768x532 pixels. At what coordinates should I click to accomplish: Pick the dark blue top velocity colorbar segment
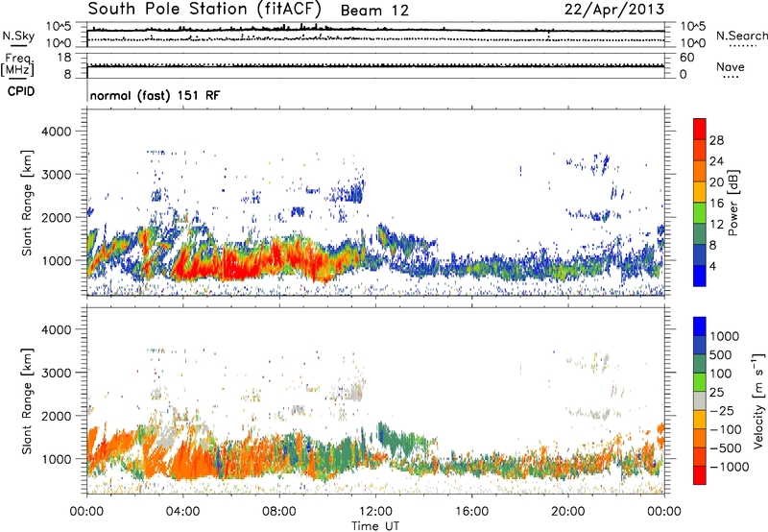click(700, 326)
